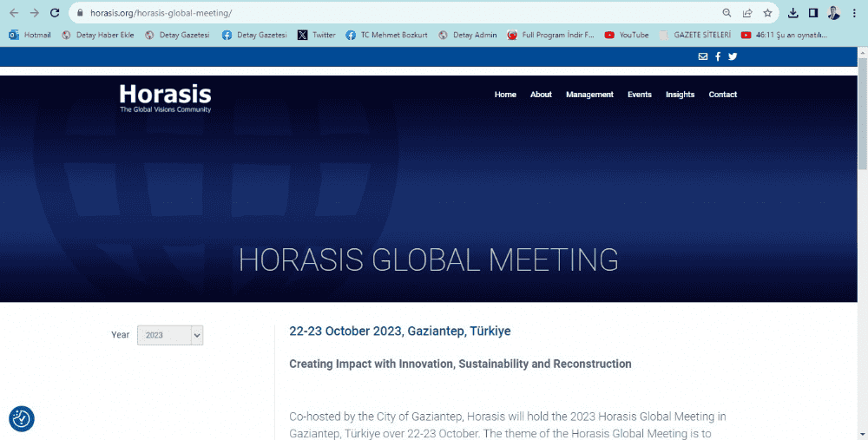Click the share page icon in address bar

747,13
